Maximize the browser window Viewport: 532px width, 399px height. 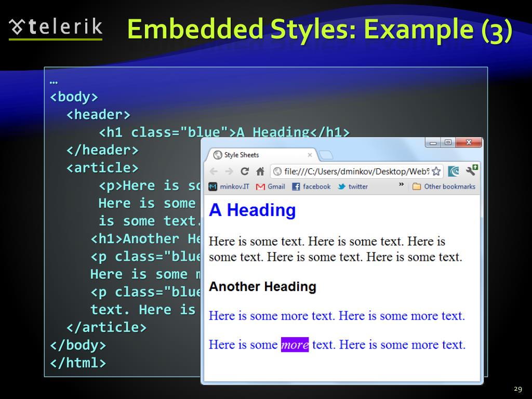[448, 142]
